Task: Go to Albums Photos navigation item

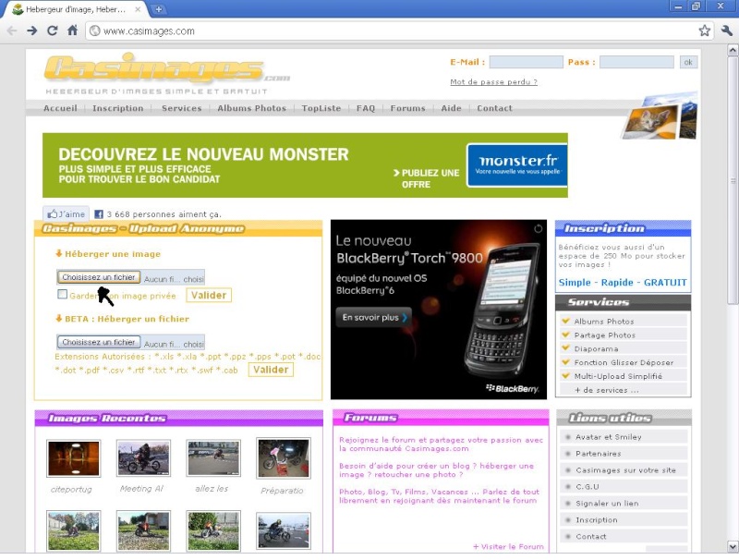Action: 251,108
